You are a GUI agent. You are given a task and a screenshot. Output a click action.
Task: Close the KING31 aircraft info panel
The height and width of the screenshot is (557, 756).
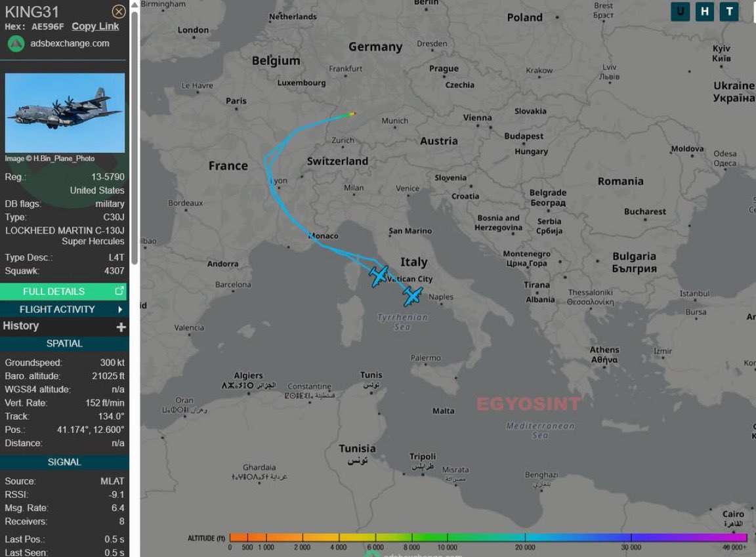coord(119,12)
